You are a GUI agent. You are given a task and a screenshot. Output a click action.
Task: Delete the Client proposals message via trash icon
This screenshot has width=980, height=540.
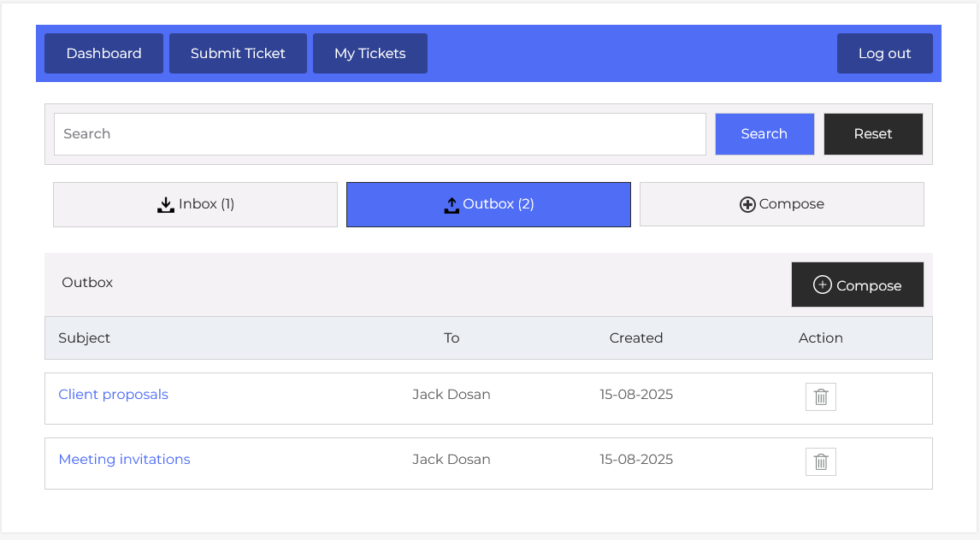(x=820, y=396)
